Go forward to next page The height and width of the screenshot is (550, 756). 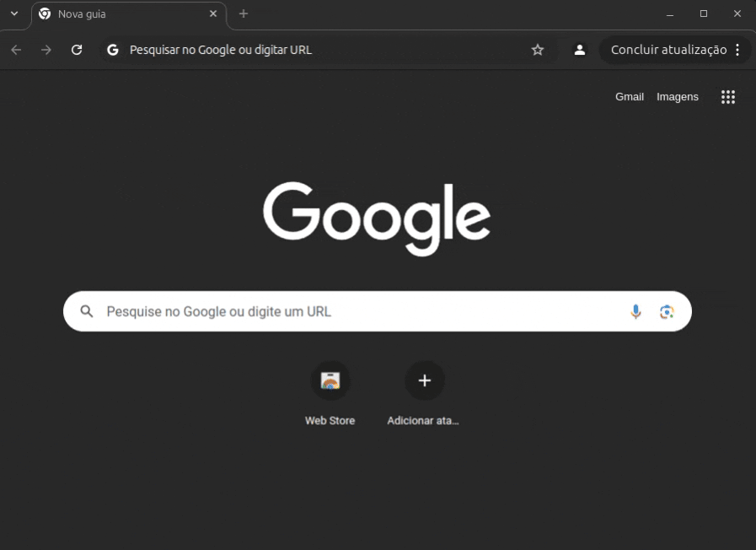pos(46,50)
